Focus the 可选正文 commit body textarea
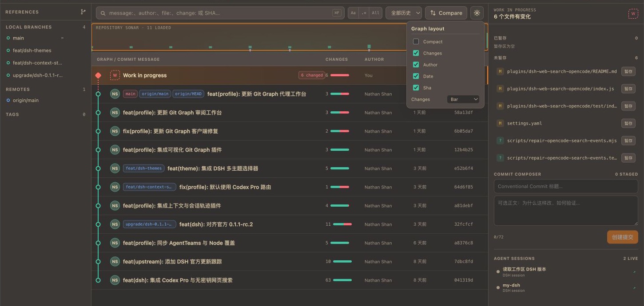The image size is (644, 306). pos(566,211)
